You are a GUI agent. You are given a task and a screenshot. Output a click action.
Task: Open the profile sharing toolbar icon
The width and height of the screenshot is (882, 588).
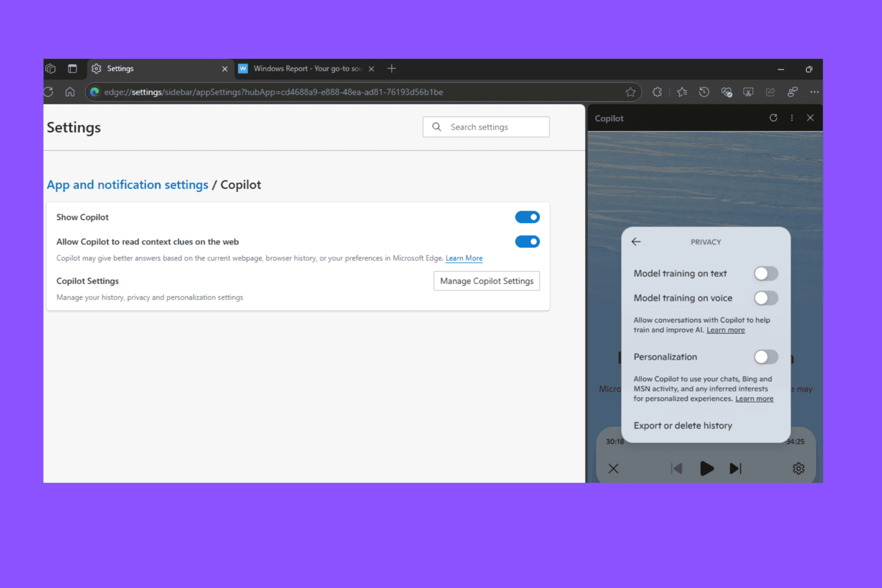(x=792, y=92)
